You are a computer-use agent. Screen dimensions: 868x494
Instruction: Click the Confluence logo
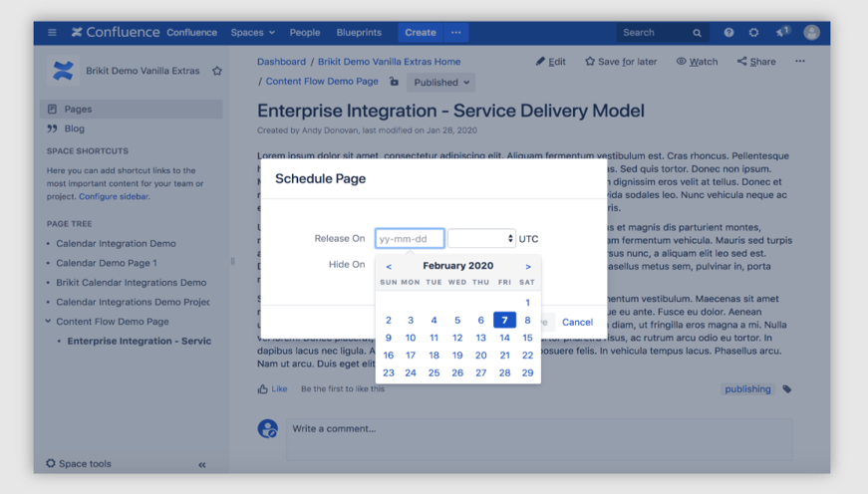pos(116,32)
